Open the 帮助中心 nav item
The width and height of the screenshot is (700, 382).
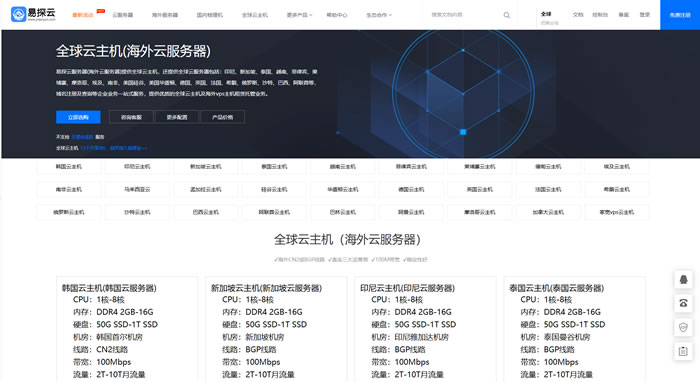(337, 15)
